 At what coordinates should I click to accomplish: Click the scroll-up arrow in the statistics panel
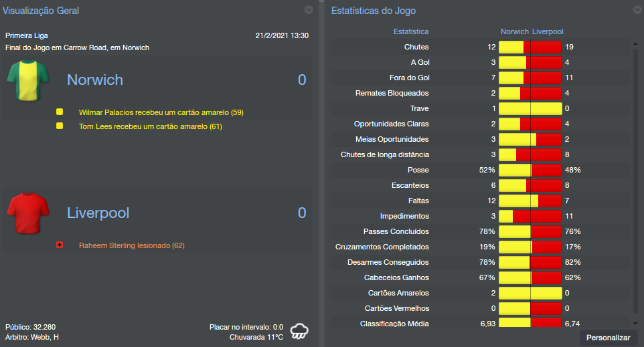tap(635, 43)
